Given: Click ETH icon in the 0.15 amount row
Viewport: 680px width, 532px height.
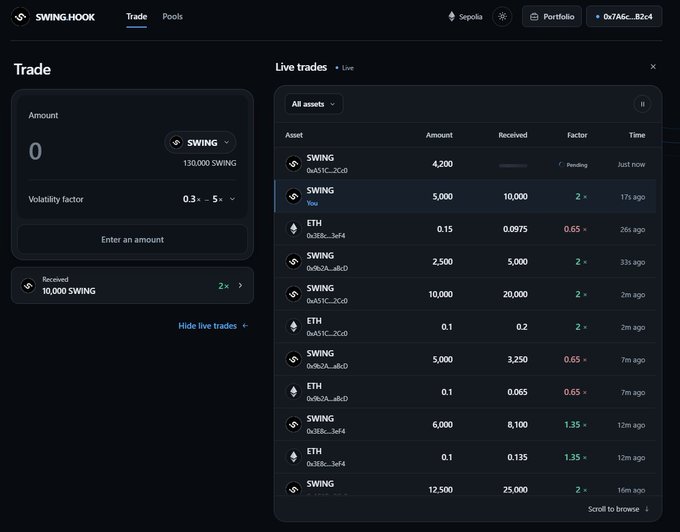Looking at the screenshot, I should (294, 229).
